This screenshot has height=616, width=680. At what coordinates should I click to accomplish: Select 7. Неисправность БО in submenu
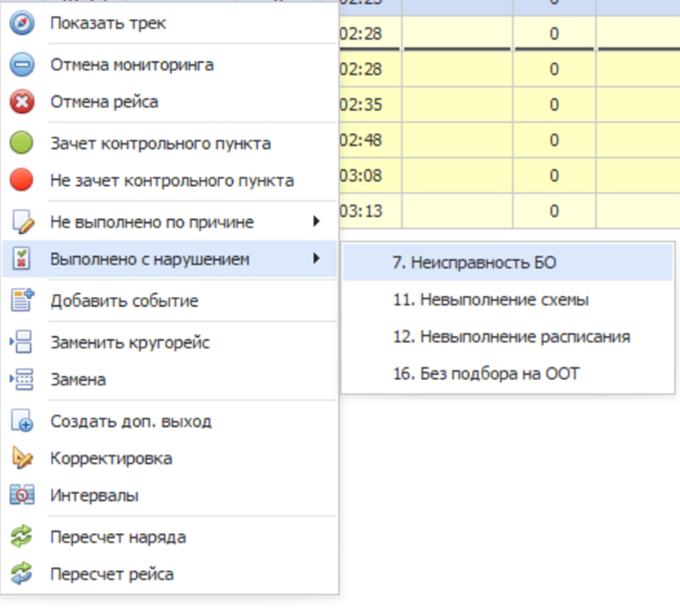pyautogui.click(x=474, y=263)
